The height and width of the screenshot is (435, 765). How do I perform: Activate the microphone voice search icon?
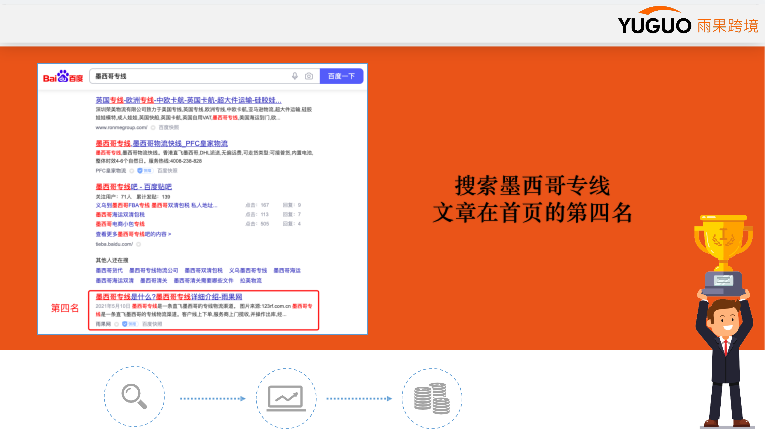coord(295,76)
